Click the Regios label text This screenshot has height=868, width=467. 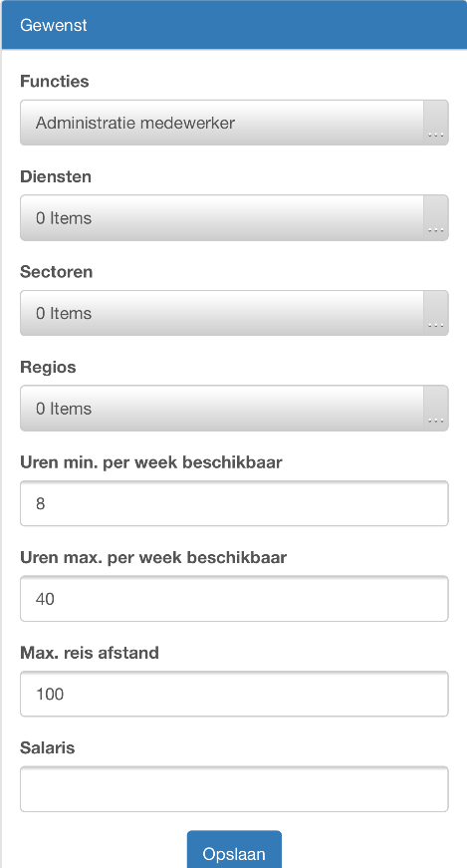pos(48,367)
